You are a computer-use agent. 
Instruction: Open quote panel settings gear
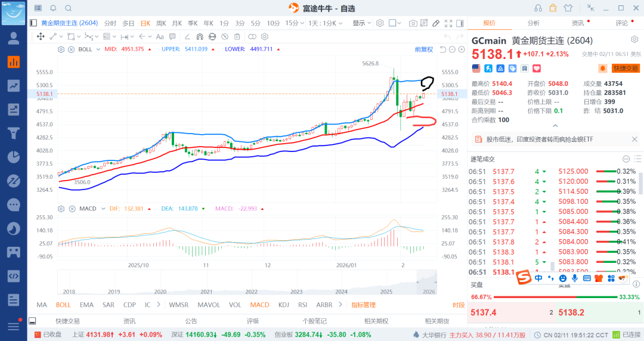click(634, 39)
